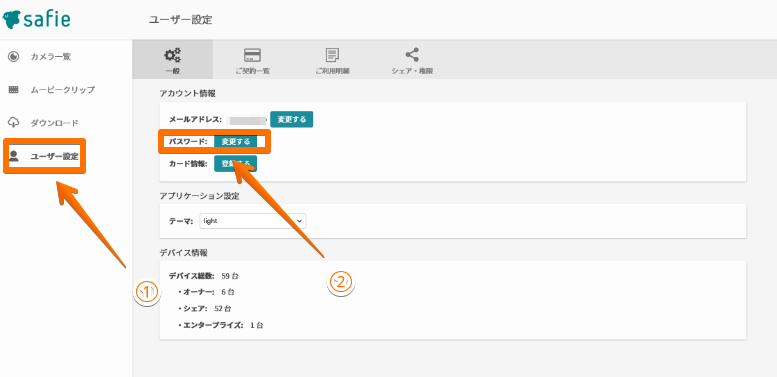
Task: Click the ユーザー設定 page title
Action: (x=180, y=20)
